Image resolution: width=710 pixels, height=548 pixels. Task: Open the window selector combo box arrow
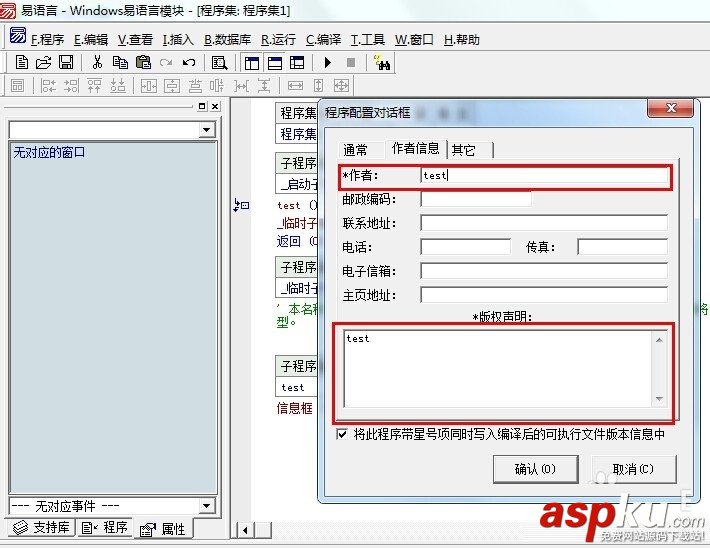tap(206, 130)
